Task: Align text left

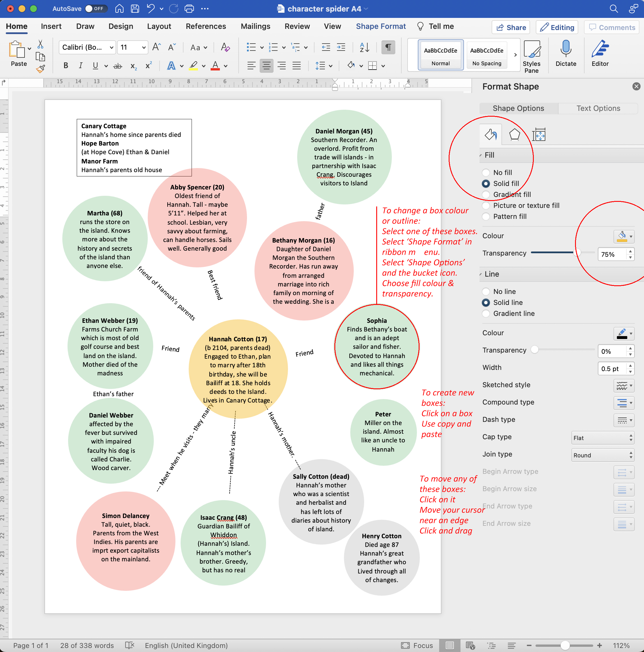Action: (x=251, y=66)
